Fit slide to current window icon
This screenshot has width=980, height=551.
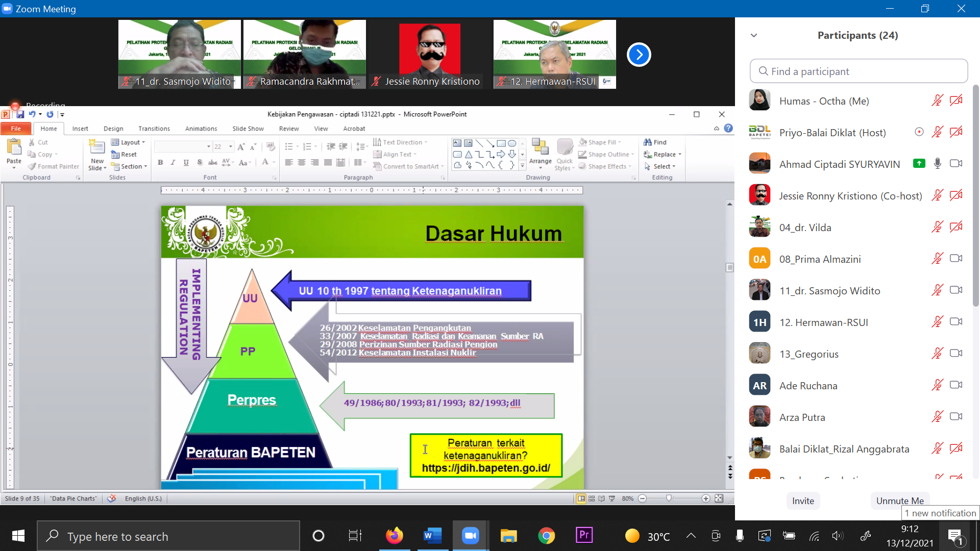coord(719,498)
